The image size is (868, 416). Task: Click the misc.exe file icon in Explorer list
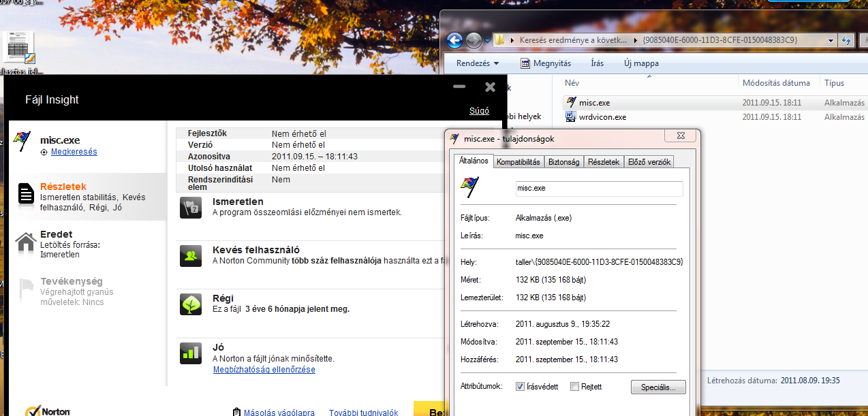[x=571, y=103]
